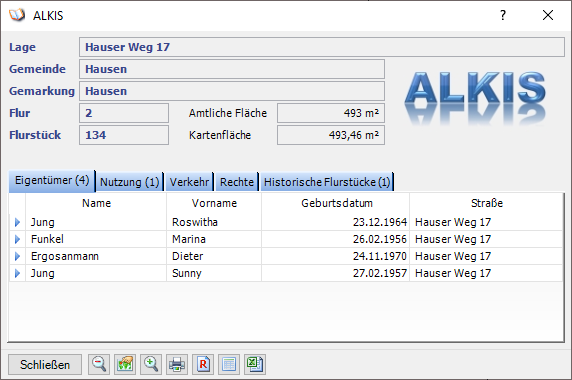Select the name cell Funkel
The image size is (572, 380).
(96, 239)
